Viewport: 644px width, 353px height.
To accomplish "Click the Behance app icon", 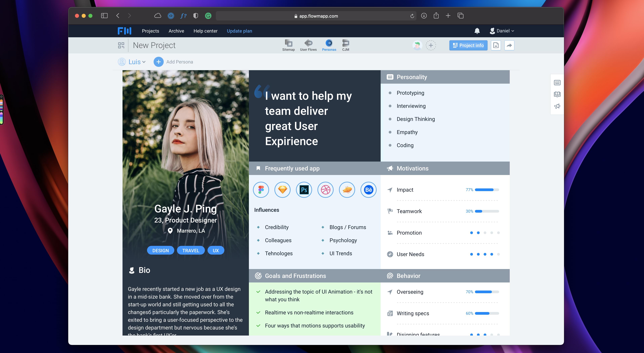I will coord(368,190).
